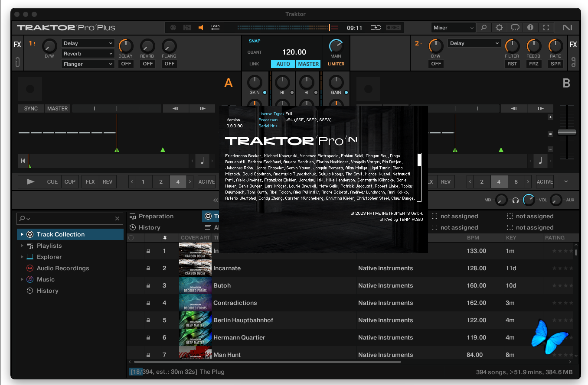The width and height of the screenshot is (588, 385).
Task: Click the play button on deck A
Action: 31,182
